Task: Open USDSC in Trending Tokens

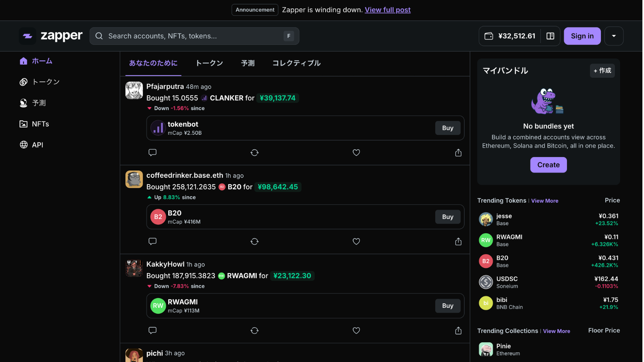Action: click(548, 282)
